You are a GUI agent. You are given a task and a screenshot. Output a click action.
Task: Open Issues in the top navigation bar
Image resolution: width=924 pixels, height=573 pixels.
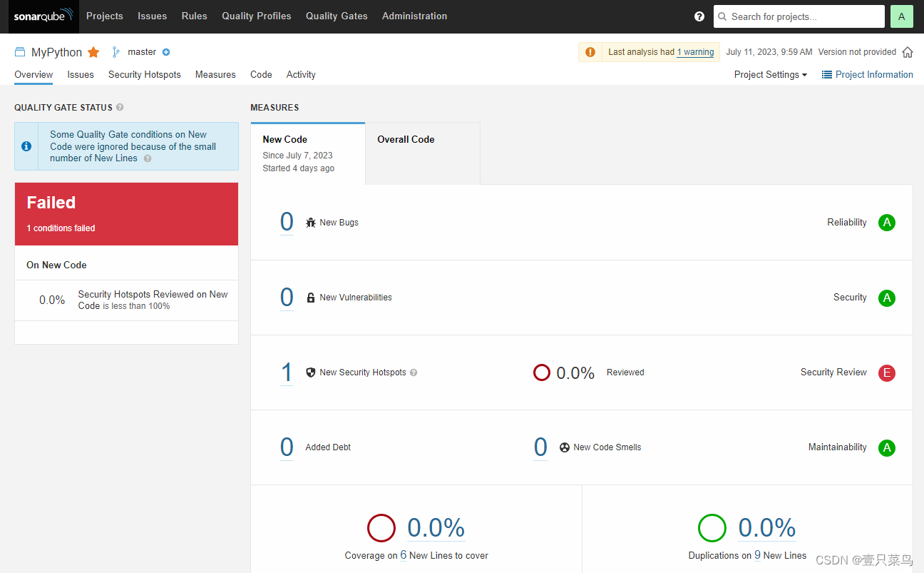click(x=152, y=16)
